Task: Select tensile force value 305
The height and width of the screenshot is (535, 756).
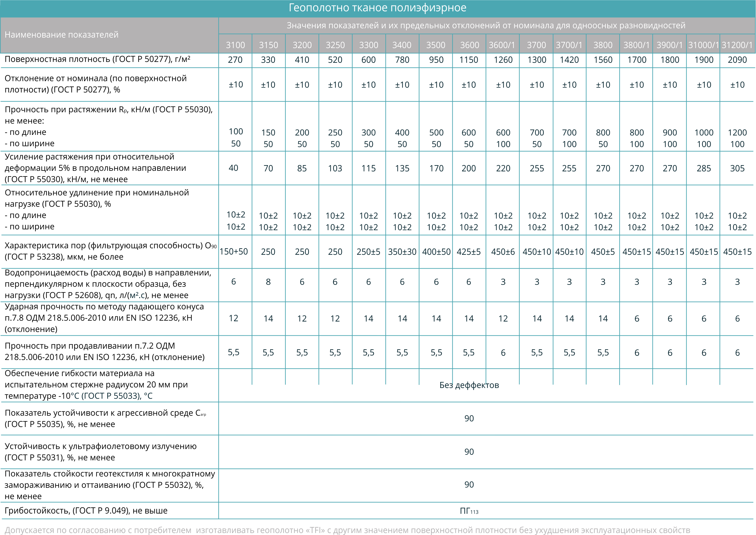Action: click(x=737, y=168)
